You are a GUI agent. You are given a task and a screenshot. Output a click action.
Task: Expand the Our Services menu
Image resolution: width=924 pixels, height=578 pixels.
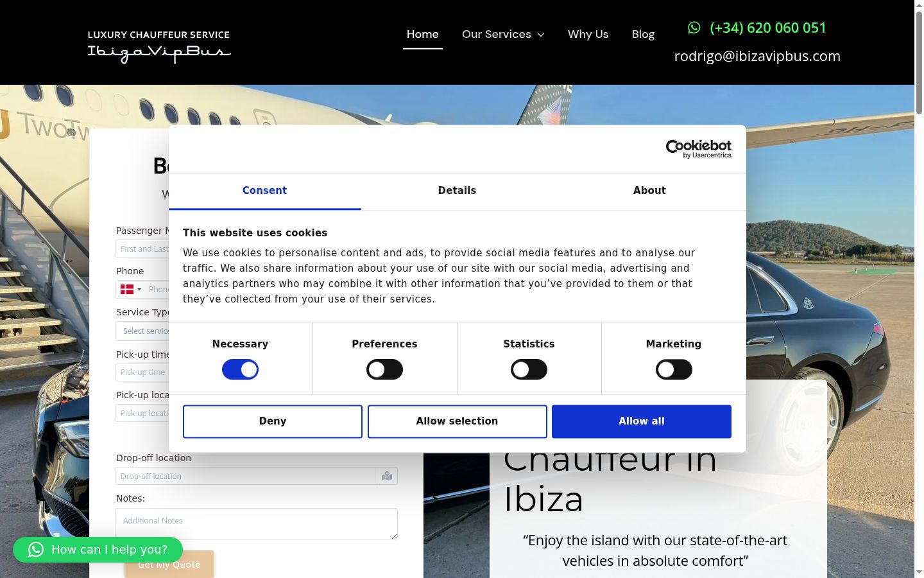[x=503, y=34]
